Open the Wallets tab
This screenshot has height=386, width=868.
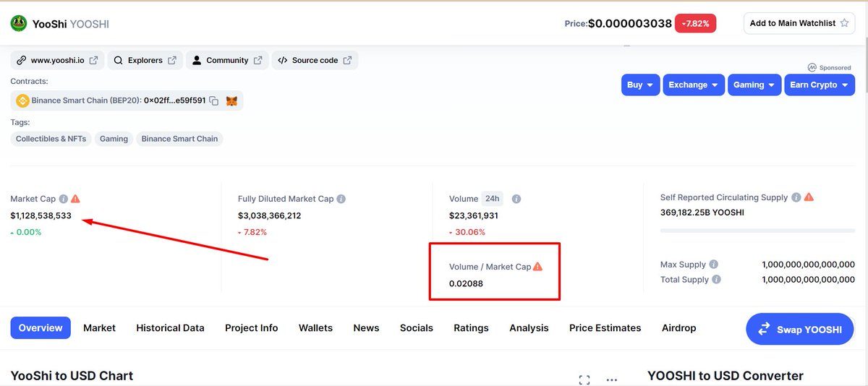pos(315,328)
